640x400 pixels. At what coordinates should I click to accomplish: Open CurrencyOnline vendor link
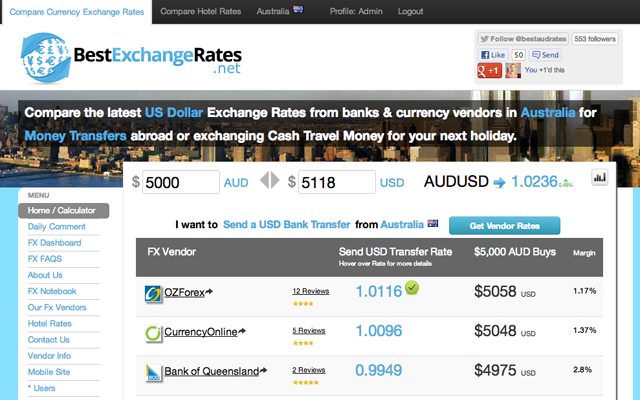click(200, 332)
